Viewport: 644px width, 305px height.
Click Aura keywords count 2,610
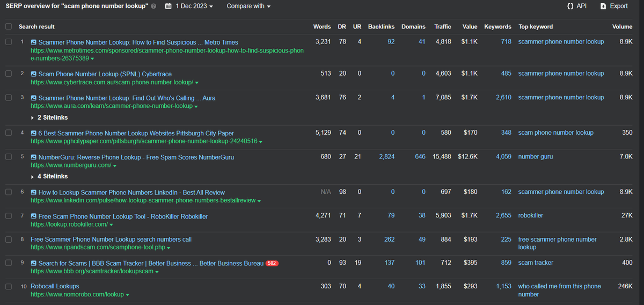click(503, 98)
